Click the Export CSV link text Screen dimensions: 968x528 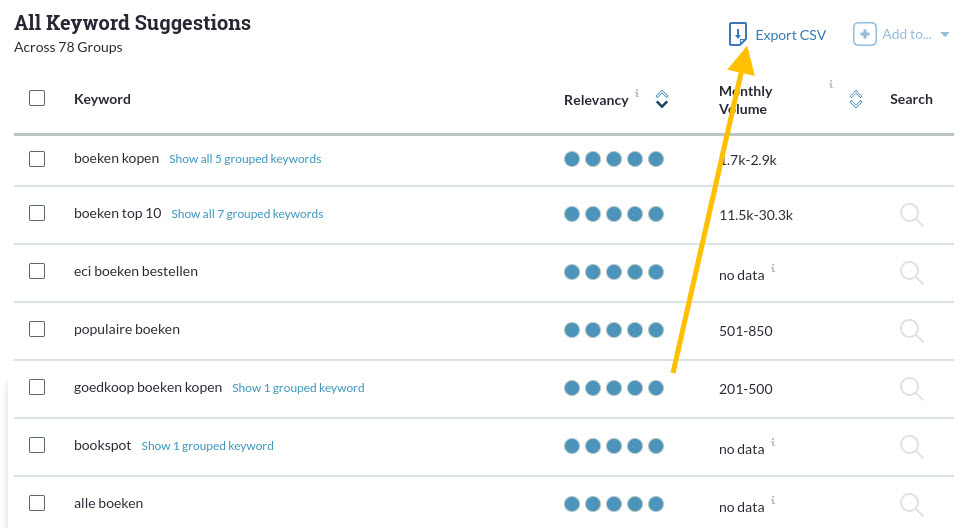[790, 35]
